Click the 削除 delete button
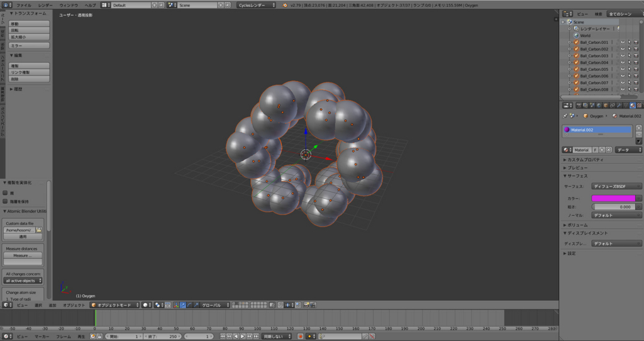The height and width of the screenshot is (341, 644). coord(29,79)
